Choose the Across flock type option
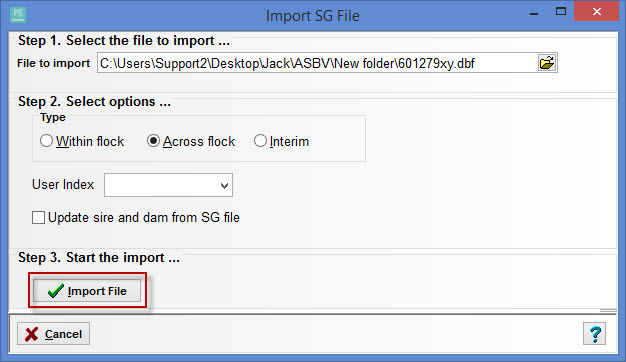Viewport: 626px width, 362px height. coord(153,141)
